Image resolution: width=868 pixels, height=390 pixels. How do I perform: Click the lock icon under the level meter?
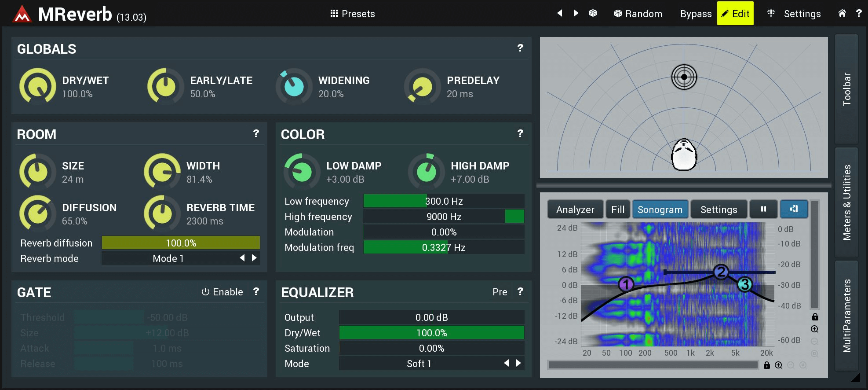815,317
